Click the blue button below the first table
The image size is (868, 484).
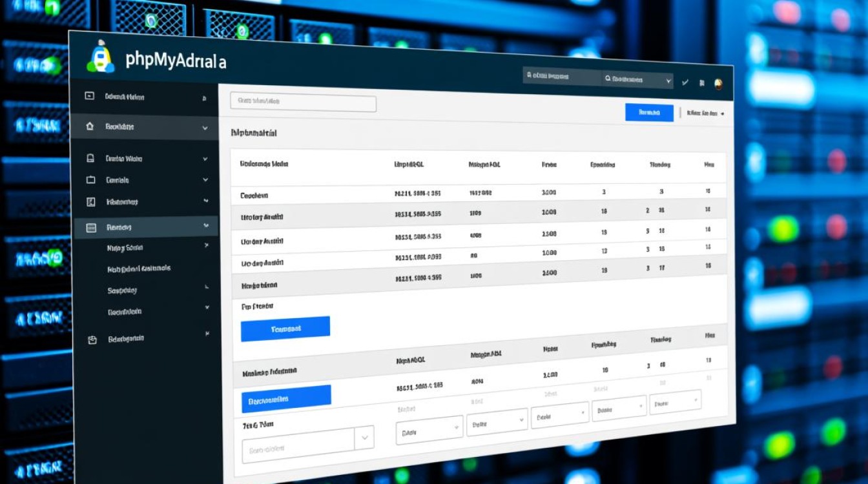coord(285,328)
